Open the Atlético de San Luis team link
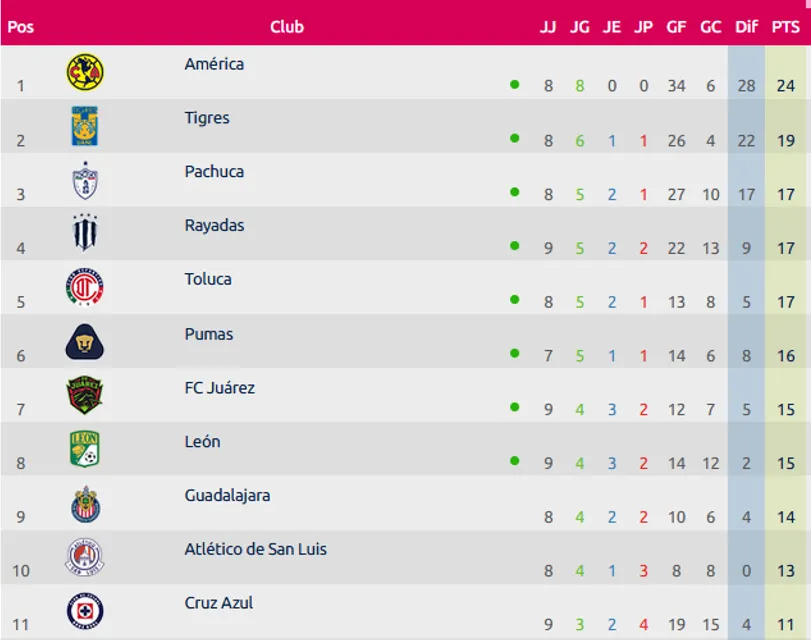The image size is (811, 640). click(x=255, y=549)
